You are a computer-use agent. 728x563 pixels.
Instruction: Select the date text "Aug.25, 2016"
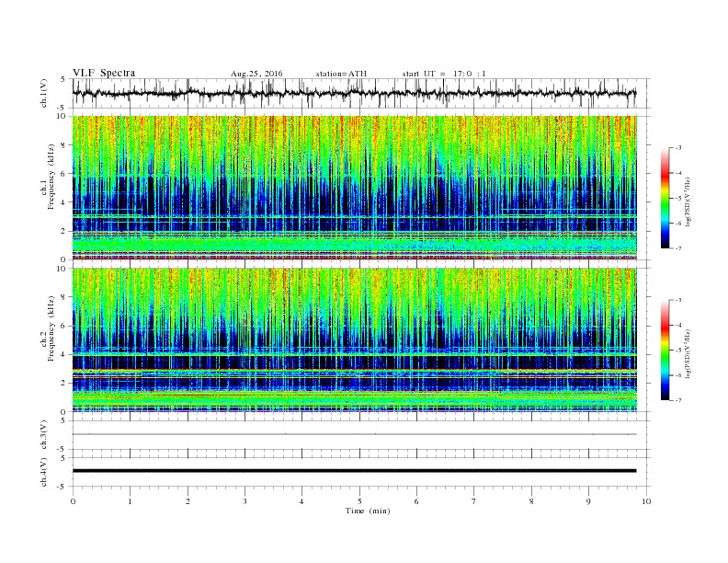256,74
